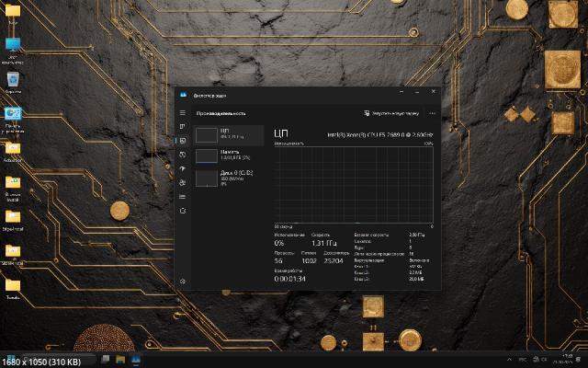Open App history from the sidebar
This screenshot has width=588, height=368.
tap(183, 155)
